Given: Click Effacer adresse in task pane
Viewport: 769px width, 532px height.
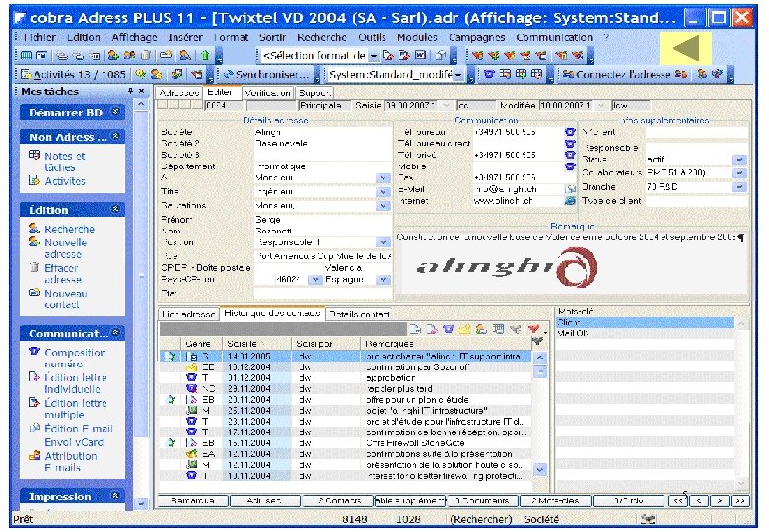Looking at the screenshot, I should [x=63, y=274].
